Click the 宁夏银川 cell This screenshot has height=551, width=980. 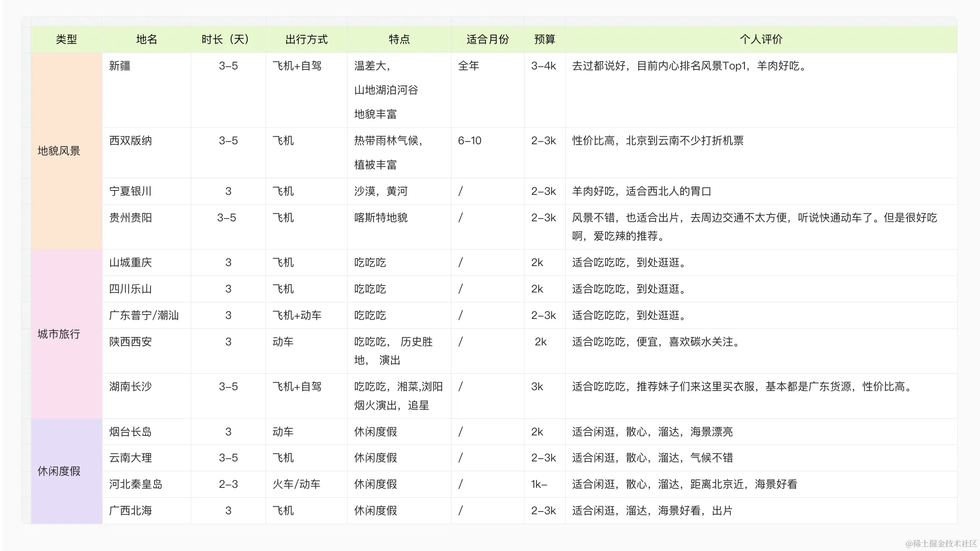tap(131, 191)
